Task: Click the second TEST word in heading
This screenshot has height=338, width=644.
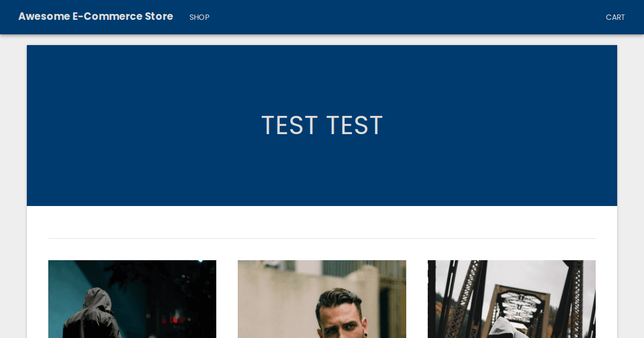Action: pos(355,126)
